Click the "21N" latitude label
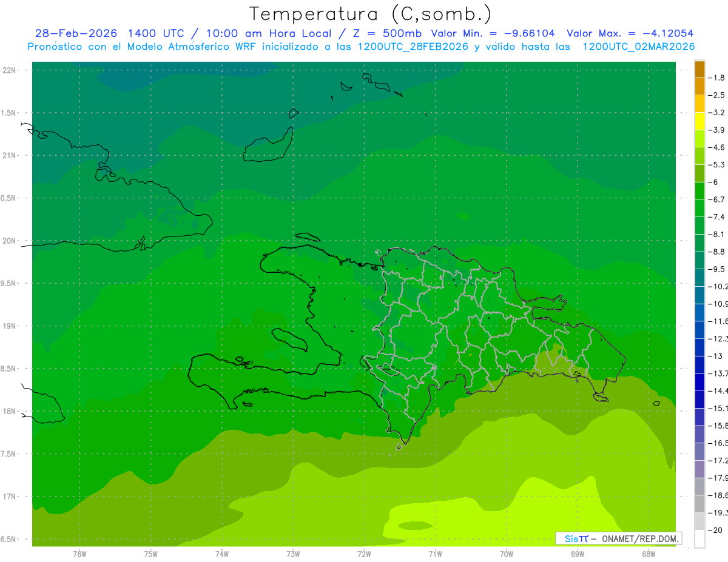 [9, 155]
